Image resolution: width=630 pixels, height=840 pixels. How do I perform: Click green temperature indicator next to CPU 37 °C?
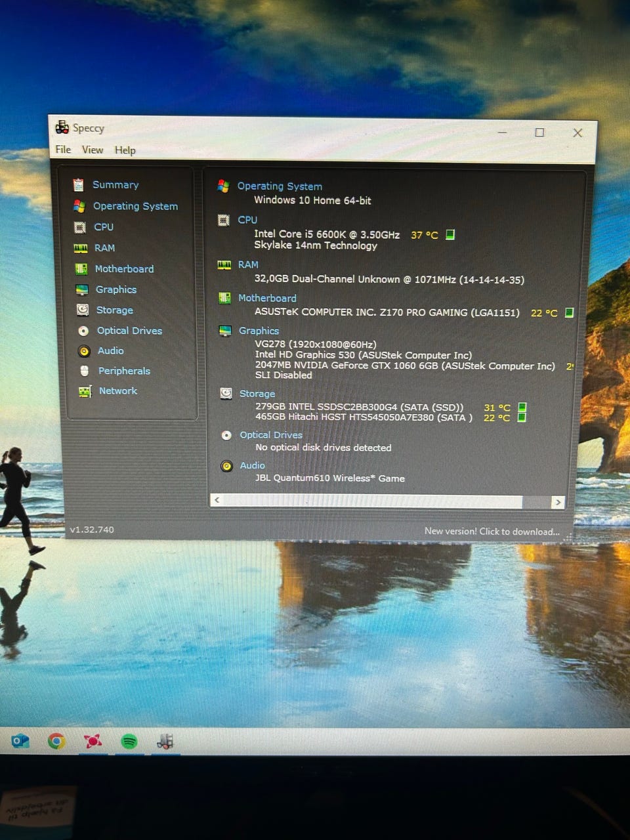[450, 234]
